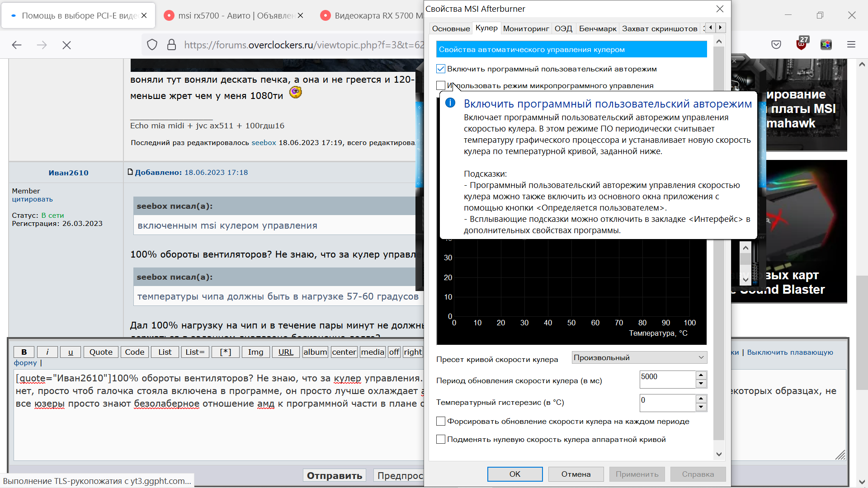The image size is (868, 488).
Task: Click the uBlock extension icon with badge
Action: point(801,44)
